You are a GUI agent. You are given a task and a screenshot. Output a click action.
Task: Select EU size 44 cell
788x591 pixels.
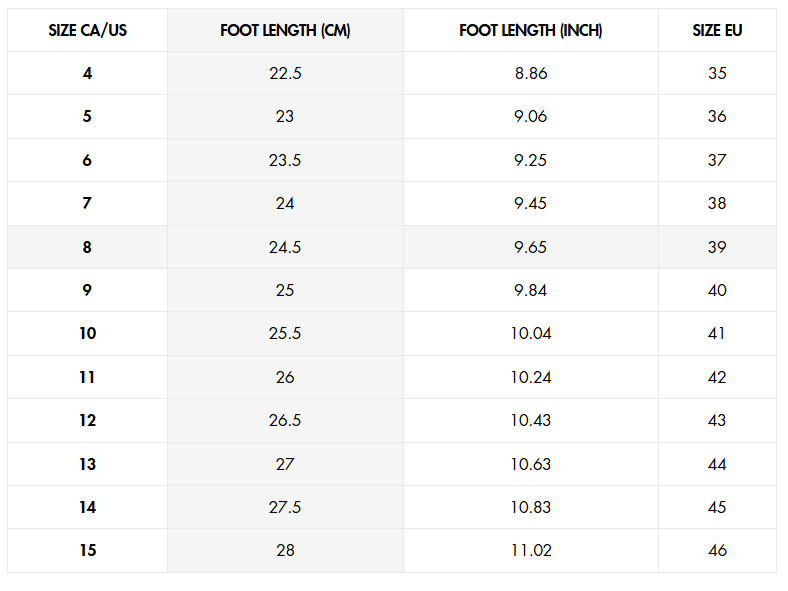(717, 464)
